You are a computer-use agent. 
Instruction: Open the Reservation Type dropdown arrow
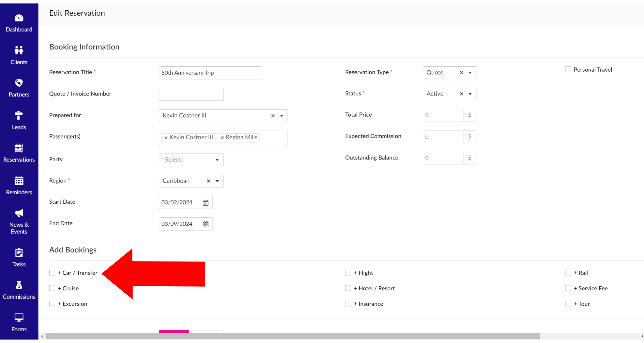(470, 73)
